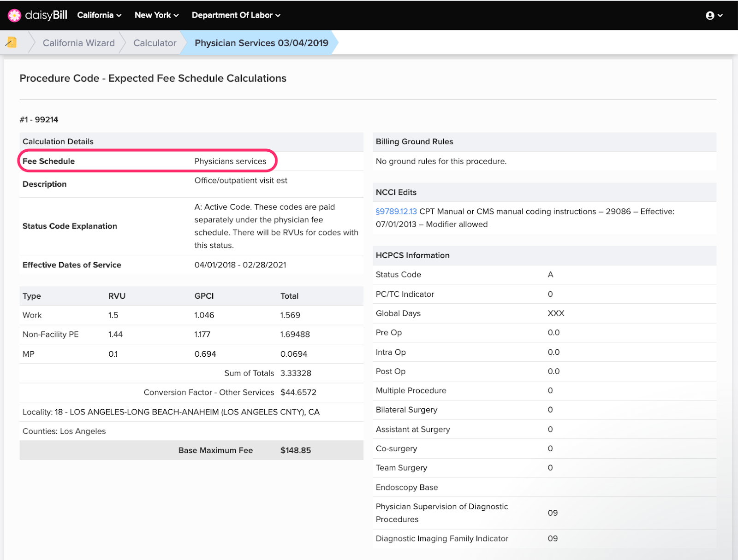Click the yellow notepad breadcrumb home icon
This screenshot has width=738, height=560.
pos(12,42)
